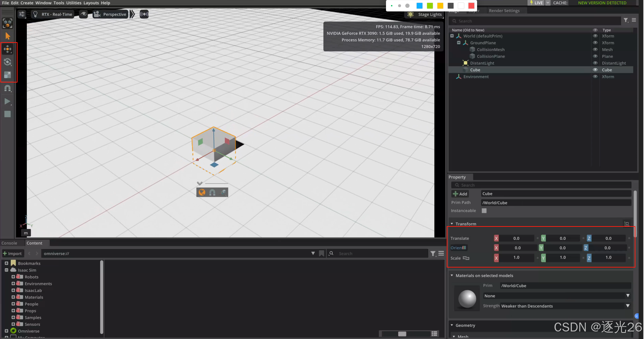Open the Stage panel hamburger options menu
The image size is (644, 339).
coord(634,20)
